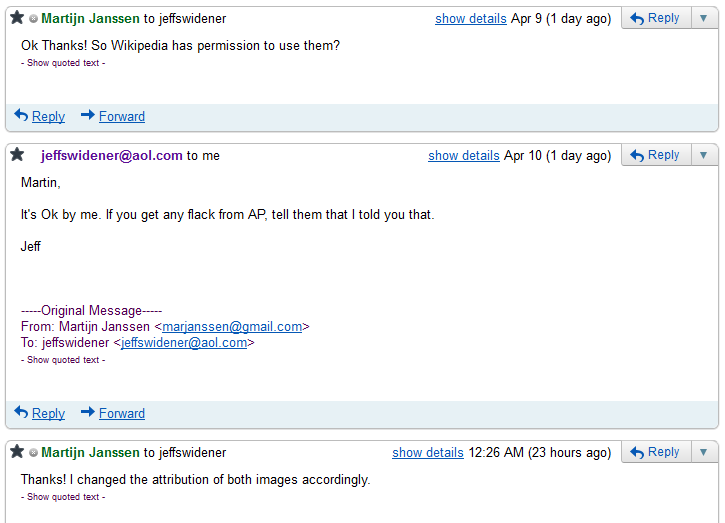This screenshot has width=725, height=523.
Task: Star the last Martijn Janssen message
Action: coord(17,452)
